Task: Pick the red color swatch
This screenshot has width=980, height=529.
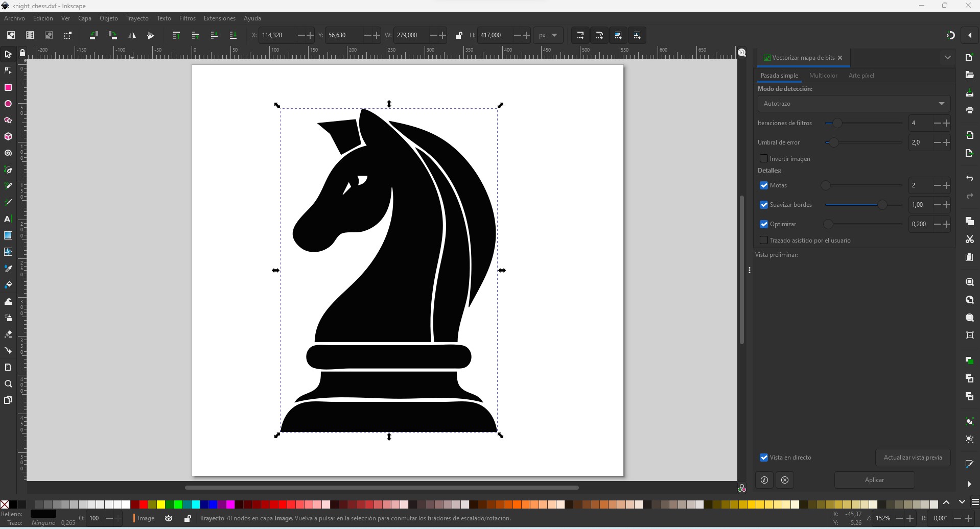Action: 144,504
